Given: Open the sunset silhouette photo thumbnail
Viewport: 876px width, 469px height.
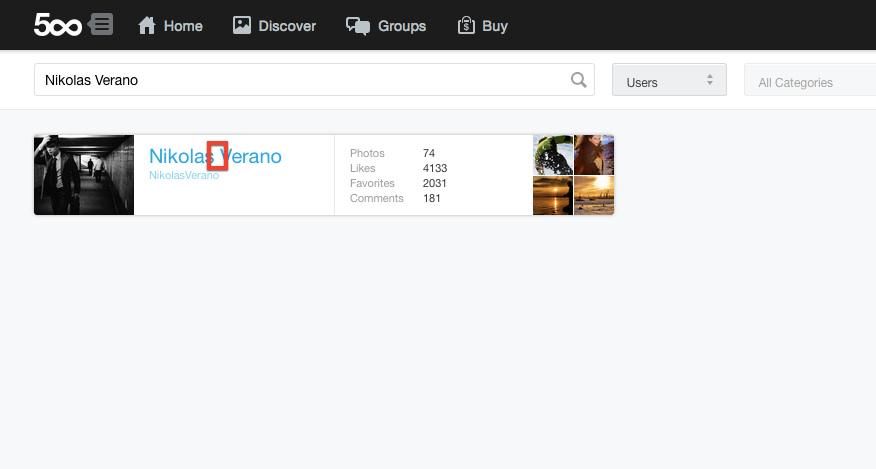Looking at the screenshot, I should point(553,196).
